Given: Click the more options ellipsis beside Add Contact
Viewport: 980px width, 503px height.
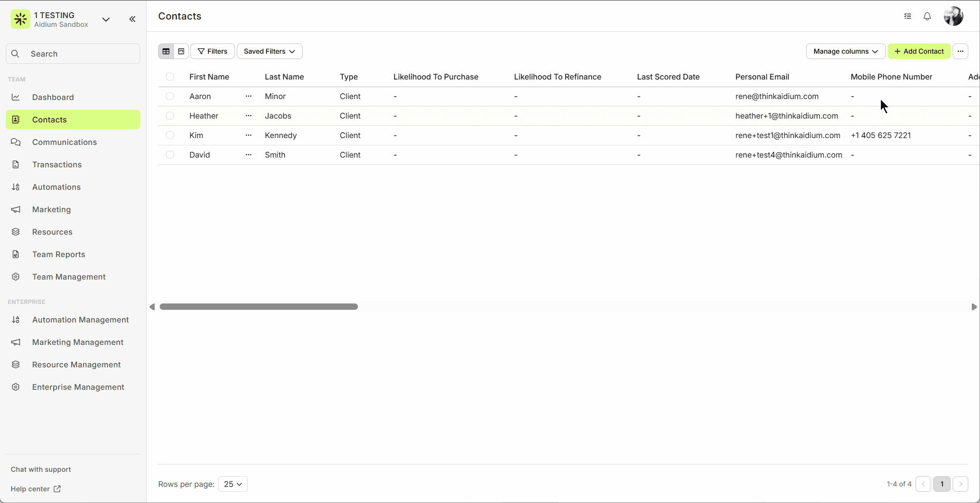Looking at the screenshot, I should [x=960, y=51].
